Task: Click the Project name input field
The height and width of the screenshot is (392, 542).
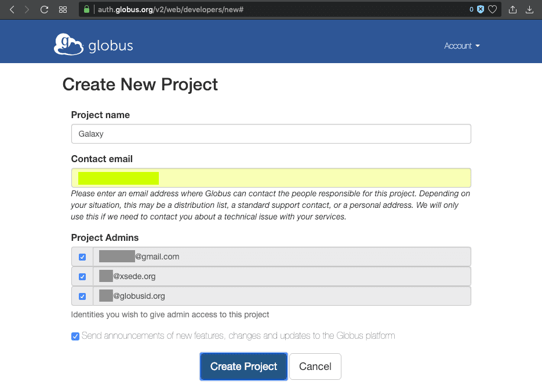Action: coord(271,134)
